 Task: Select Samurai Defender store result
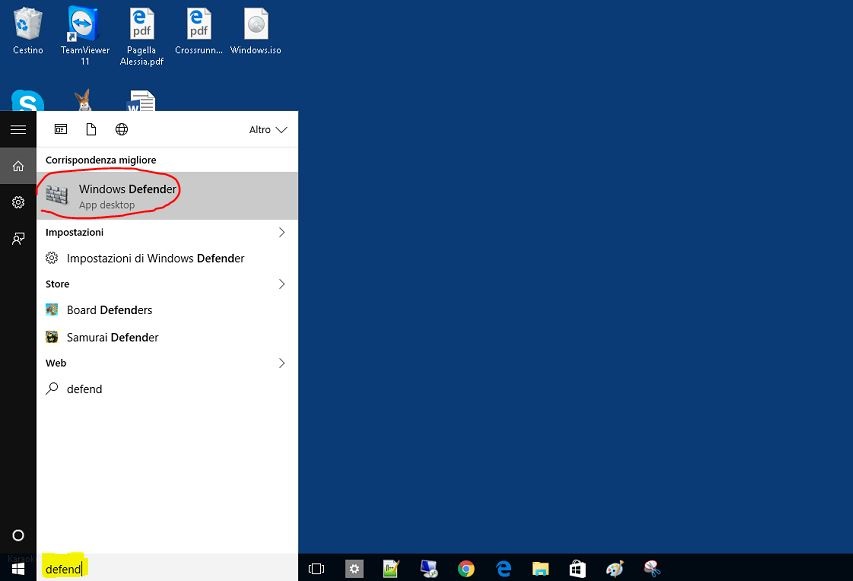click(x=167, y=337)
